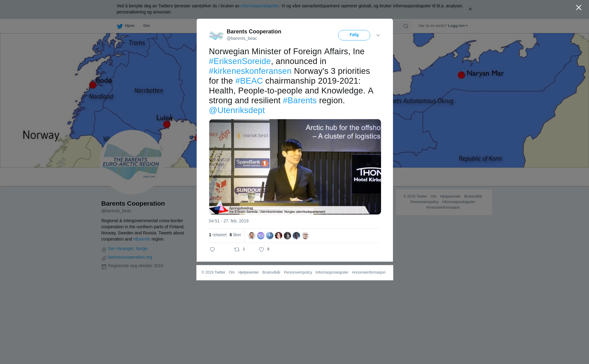Open Hjelpesenter in overlay footer
Viewport: 589px width, 364px height.
[x=248, y=272]
